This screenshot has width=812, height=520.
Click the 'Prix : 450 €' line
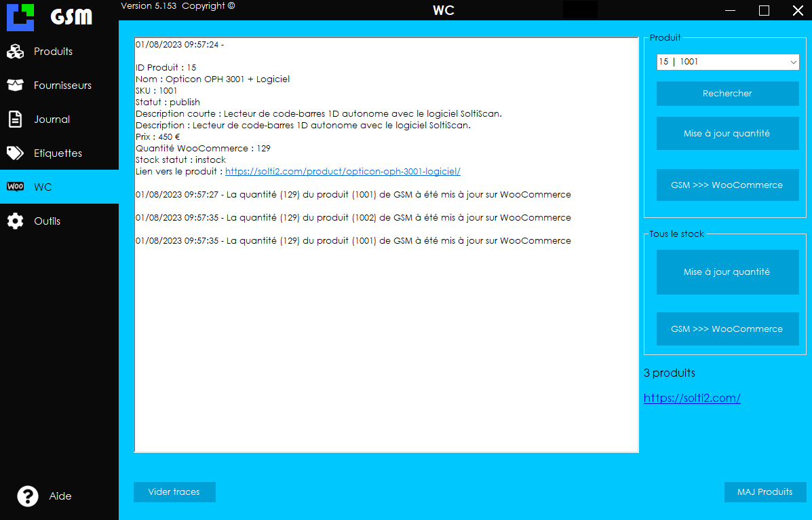pyautogui.click(x=158, y=137)
